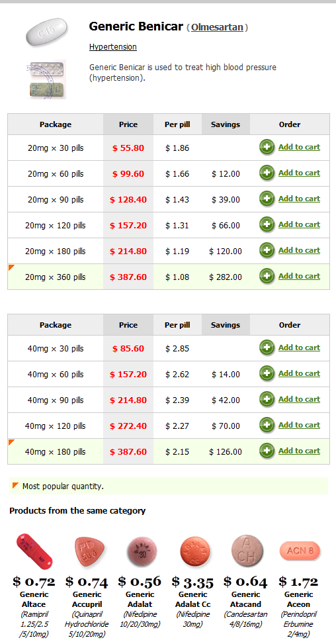
Task: Add 20mg × 120 pills to cart
Action: point(299,224)
